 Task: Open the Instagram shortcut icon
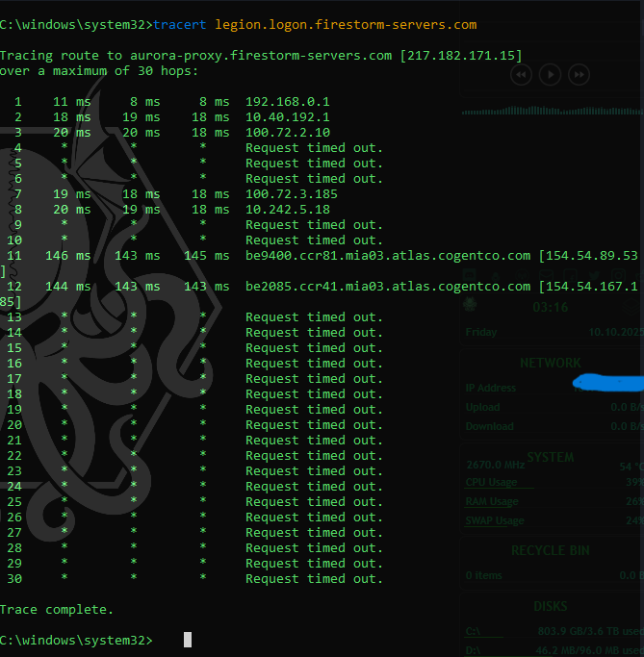pos(618,275)
